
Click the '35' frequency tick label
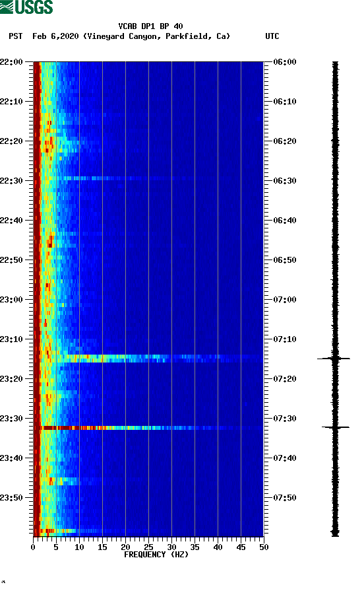[195, 547]
